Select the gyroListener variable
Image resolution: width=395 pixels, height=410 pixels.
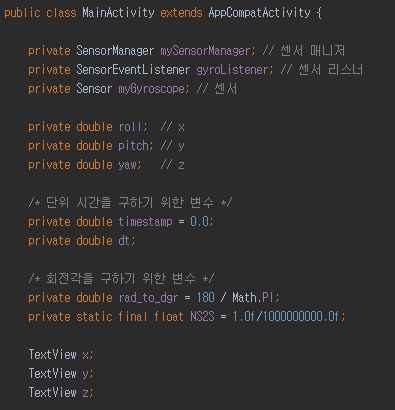pyautogui.click(x=233, y=70)
